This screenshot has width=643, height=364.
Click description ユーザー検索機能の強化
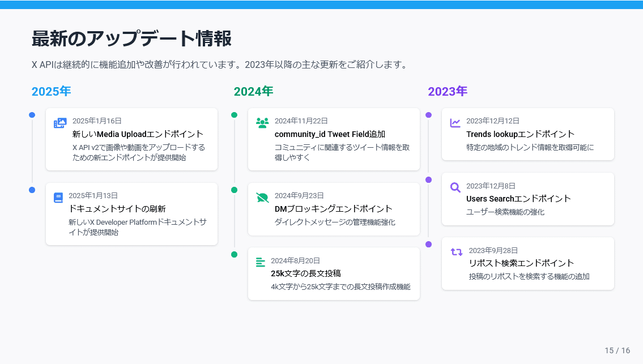tap(506, 212)
